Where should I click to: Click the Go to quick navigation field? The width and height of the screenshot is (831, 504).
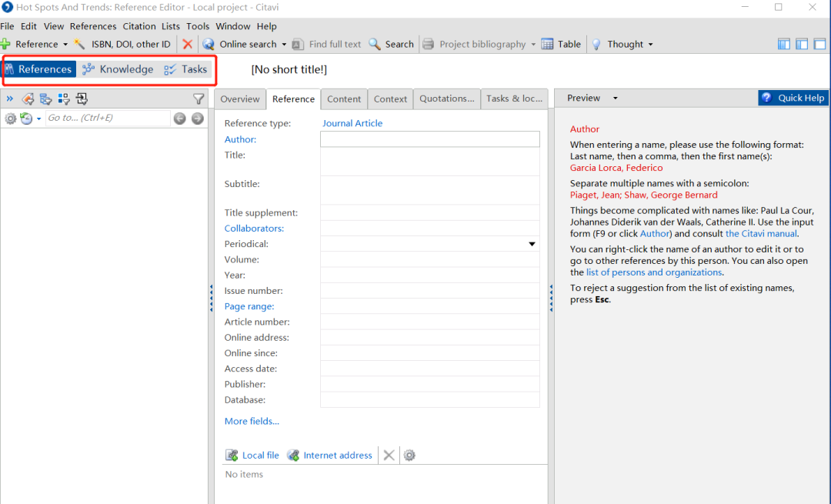pos(108,118)
